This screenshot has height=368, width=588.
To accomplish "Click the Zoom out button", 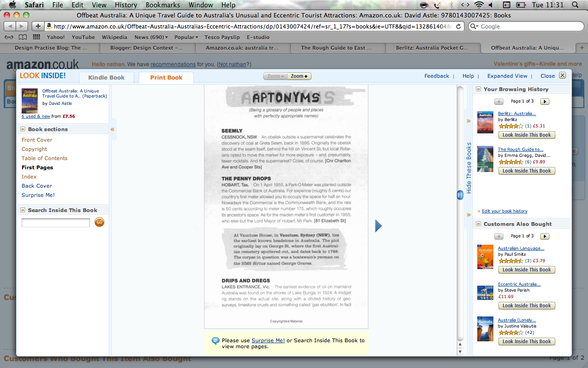I will [275, 76].
